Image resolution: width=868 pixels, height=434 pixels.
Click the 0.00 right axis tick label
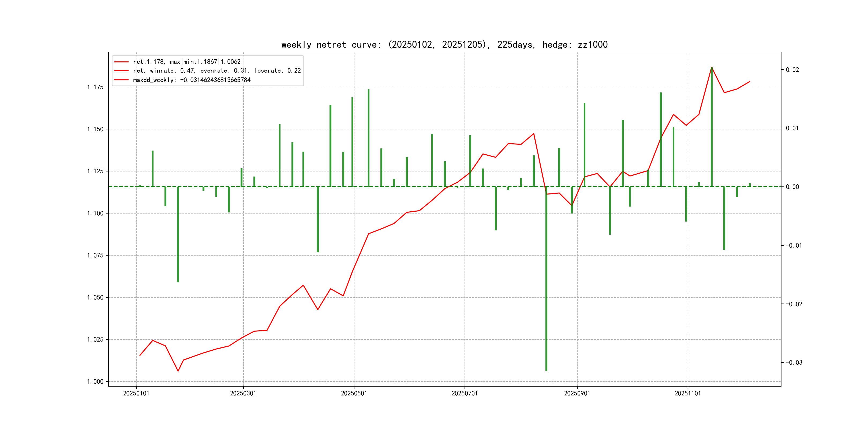tap(792, 187)
